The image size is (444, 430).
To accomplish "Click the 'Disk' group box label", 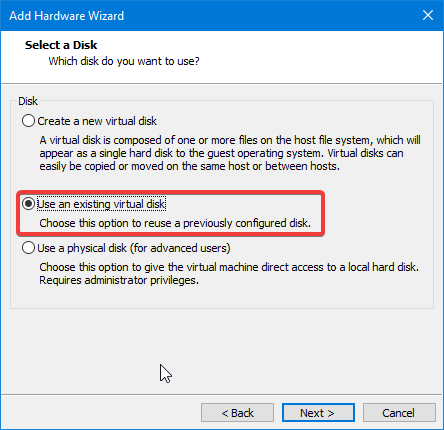I will pyautogui.click(x=28, y=101).
